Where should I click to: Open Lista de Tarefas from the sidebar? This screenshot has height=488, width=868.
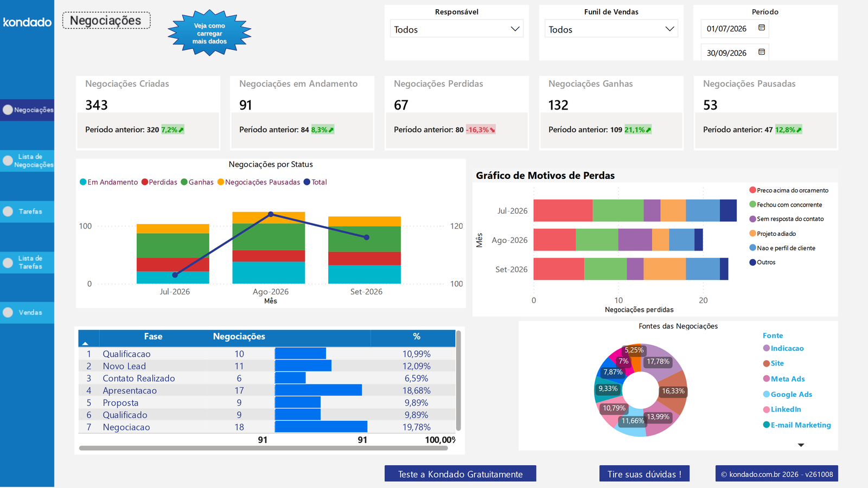coord(27,262)
